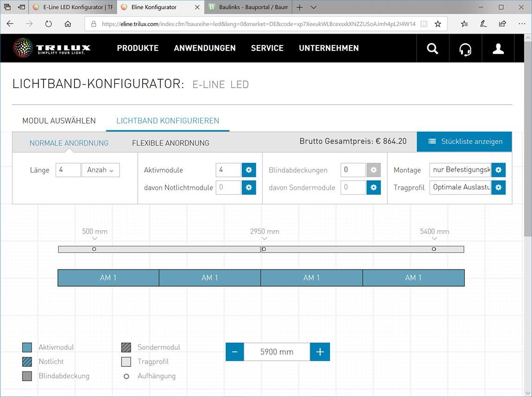Click the Blindabdeckungen count field
532x397 pixels.
click(x=353, y=170)
